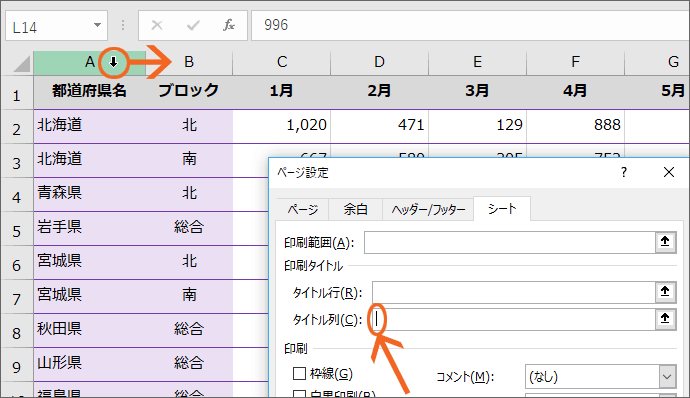Viewport: 690px width, 398px height.
Task: Click the タイトル行 range selector icon
Action: pos(665,291)
